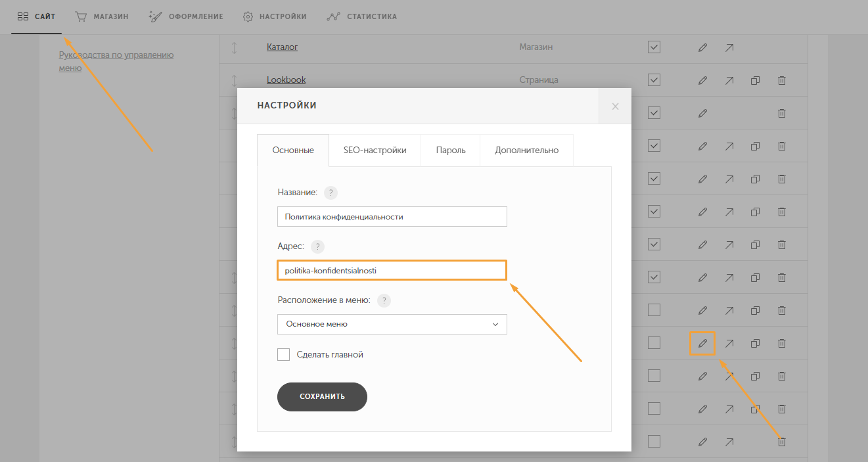
Task: Click the trash icon in the Lookbook row
Action: click(782, 80)
